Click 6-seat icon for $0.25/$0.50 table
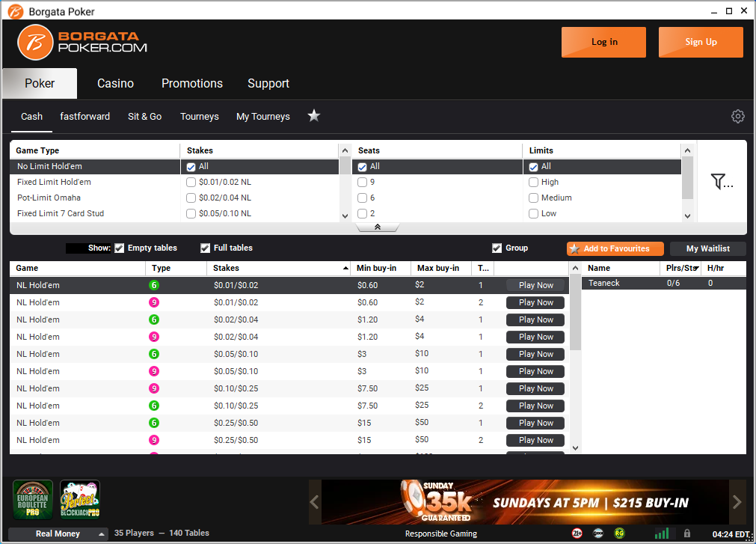The width and height of the screenshot is (756, 544). click(x=154, y=423)
